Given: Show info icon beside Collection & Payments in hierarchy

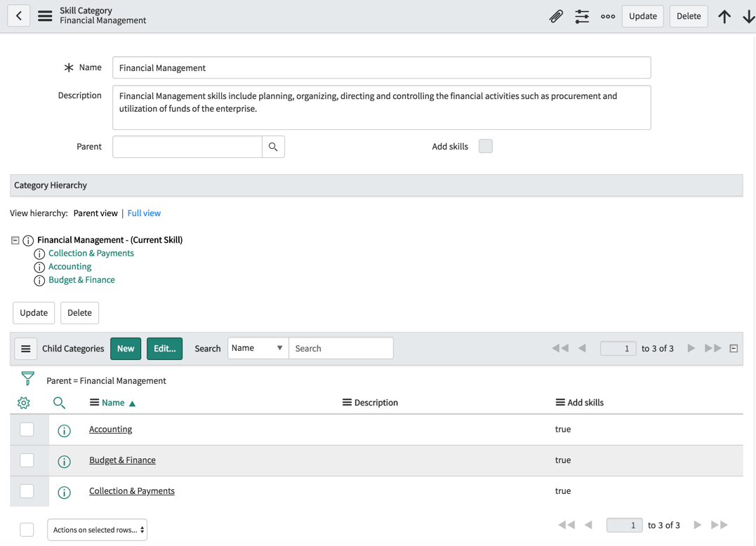Looking at the screenshot, I should tap(39, 253).
